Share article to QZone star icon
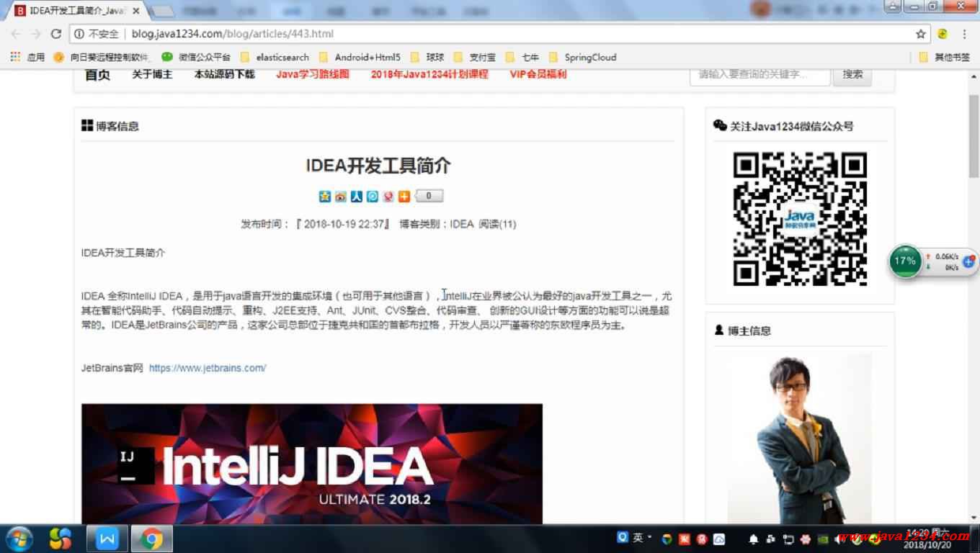980x553 pixels. [325, 196]
